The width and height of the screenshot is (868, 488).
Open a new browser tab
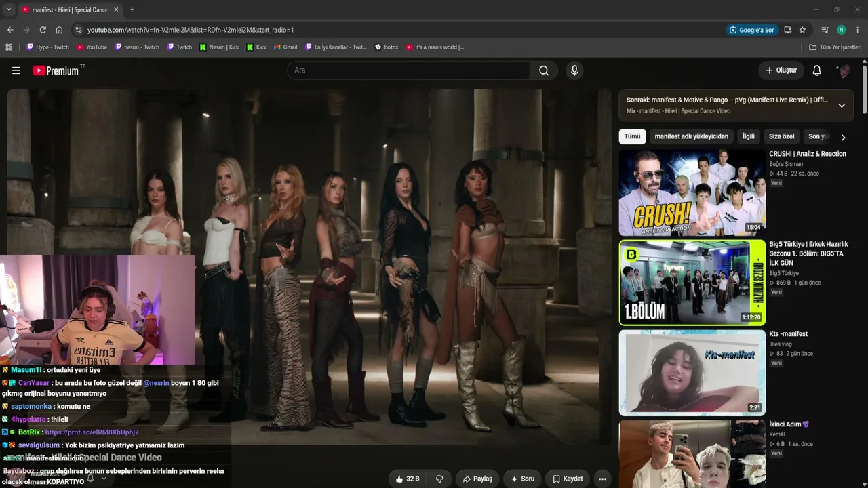point(132,9)
